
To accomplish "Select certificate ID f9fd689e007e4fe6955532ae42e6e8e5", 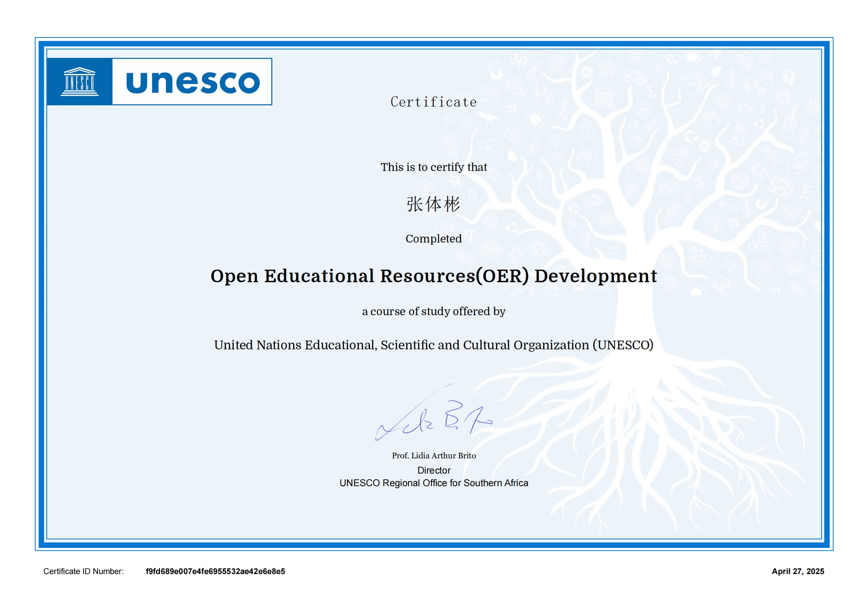I will click(x=216, y=571).
